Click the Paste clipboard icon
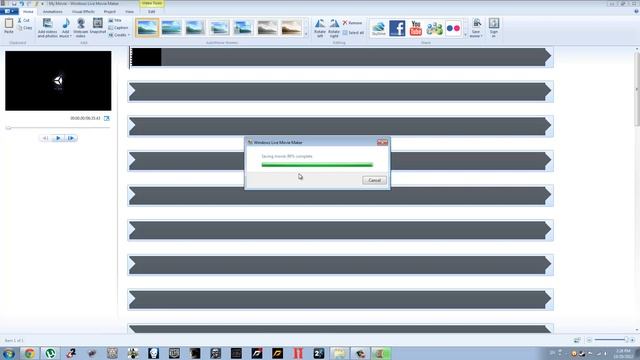Screen dimensions: 640x360 [x=9, y=23]
